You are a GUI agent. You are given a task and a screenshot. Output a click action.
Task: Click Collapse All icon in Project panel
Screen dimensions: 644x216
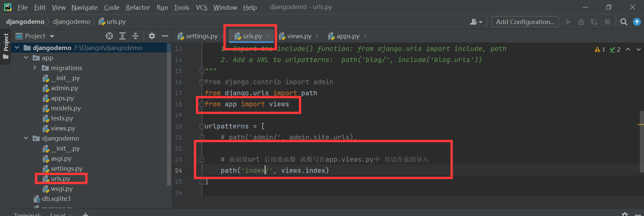coord(136,36)
